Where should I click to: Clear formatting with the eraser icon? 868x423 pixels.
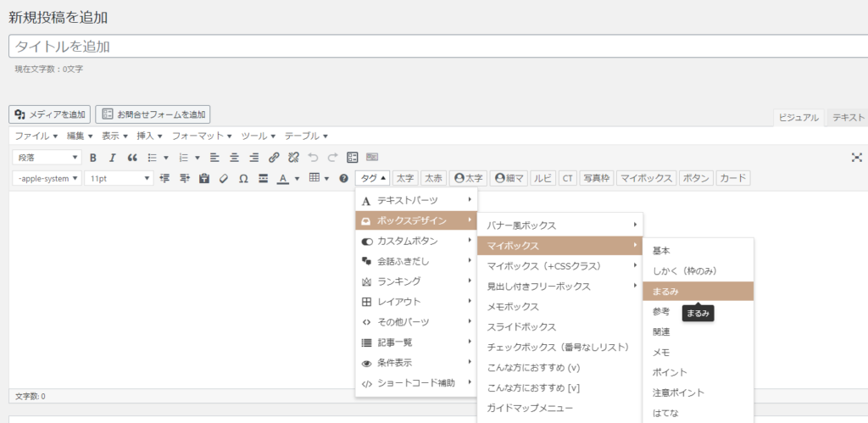(224, 178)
